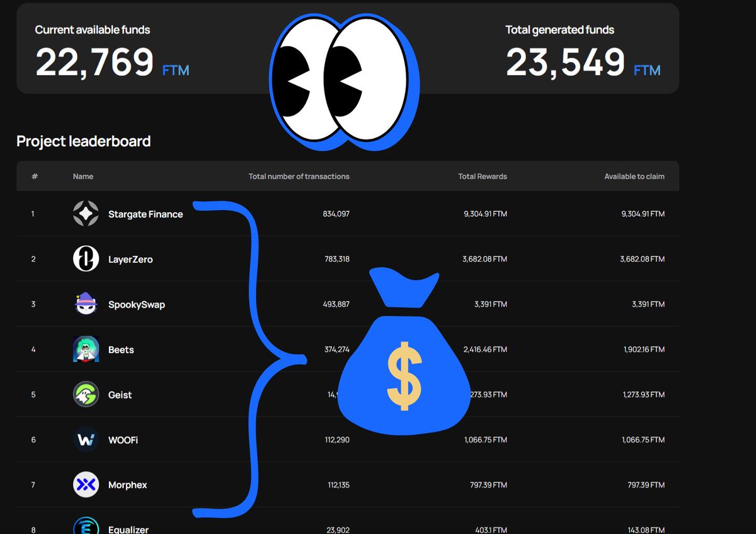This screenshot has height=534, width=756.
Task: Click rank number 1 in Stargate row
Action: tap(33, 214)
